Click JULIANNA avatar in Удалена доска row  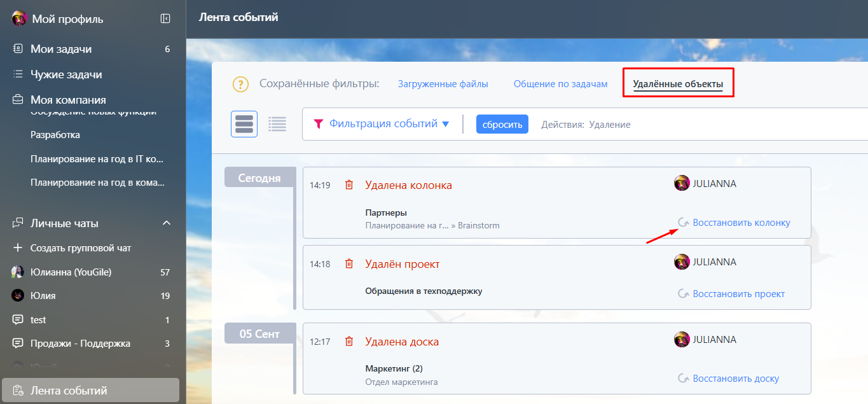682,340
